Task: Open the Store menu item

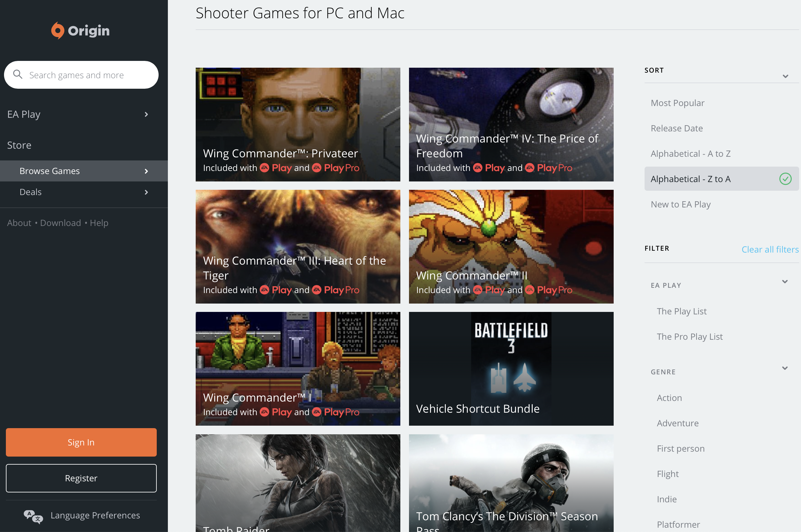Action: pos(19,145)
